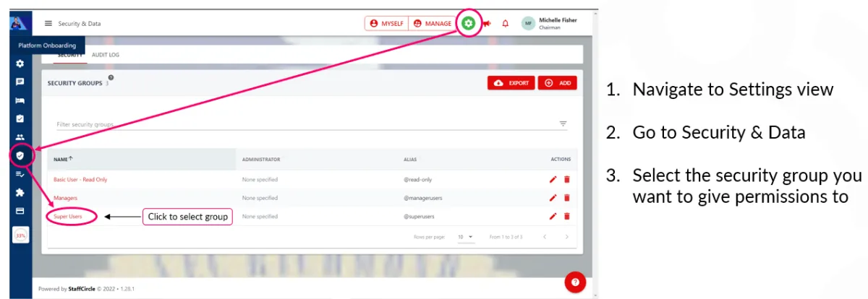This screenshot has height=299, width=868.
Task: Open the hamburger navigation menu
Action: click(x=48, y=23)
